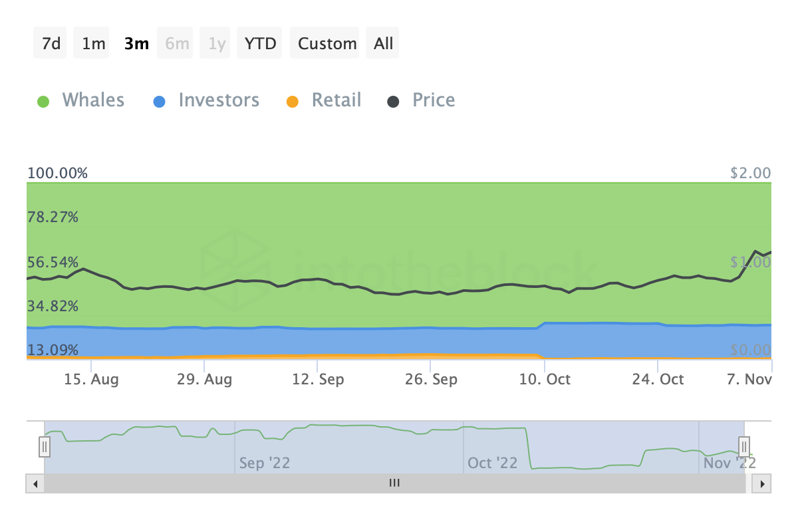Select the 3m range button
The height and width of the screenshot is (532, 798).
[136, 44]
